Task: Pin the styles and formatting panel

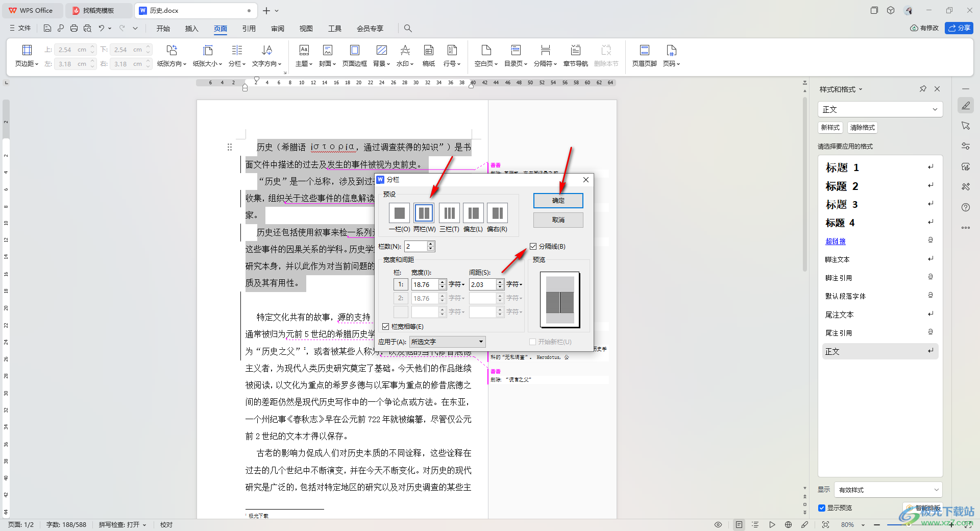Action: [x=923, y=89]
